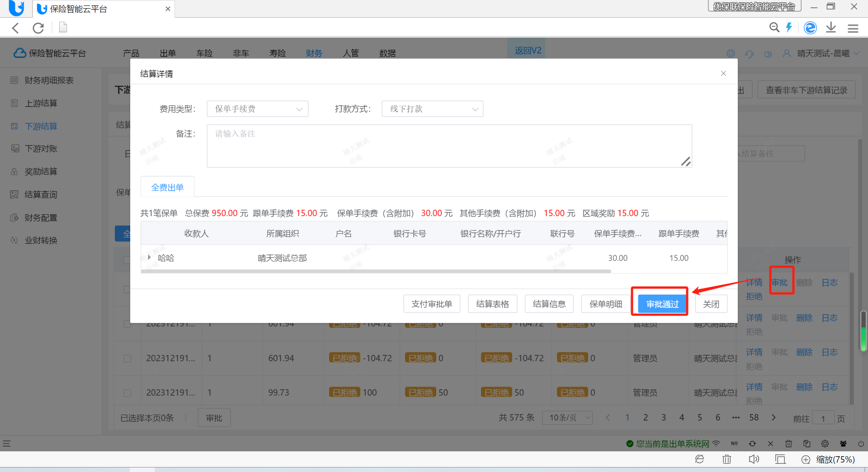Click the paw icon in status strip

click(x=843, y=444)
